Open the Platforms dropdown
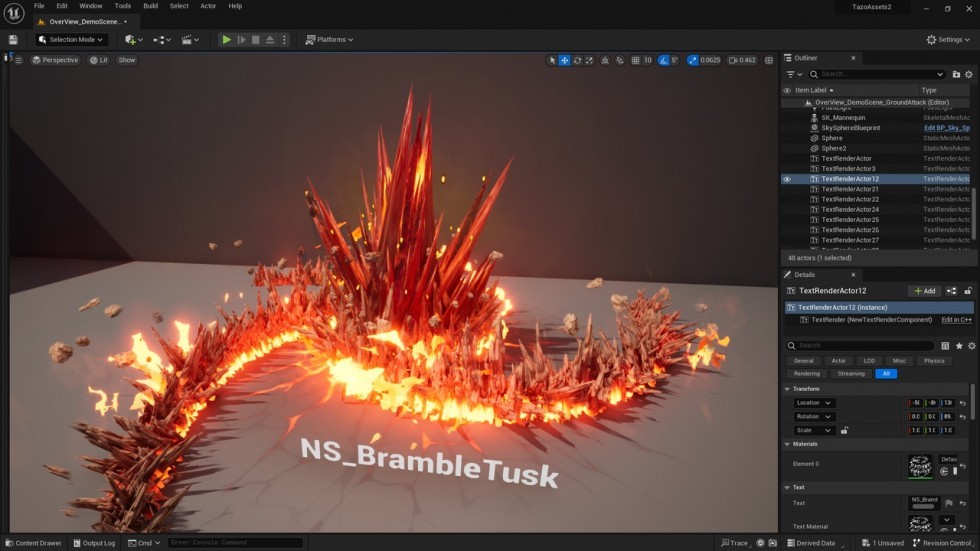 pos(329,39)
